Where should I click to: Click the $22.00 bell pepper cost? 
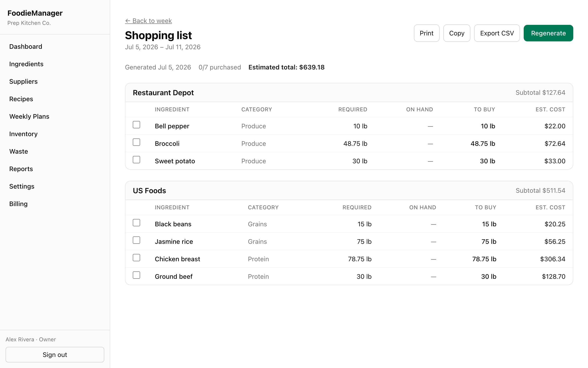(x=555, y=126)
